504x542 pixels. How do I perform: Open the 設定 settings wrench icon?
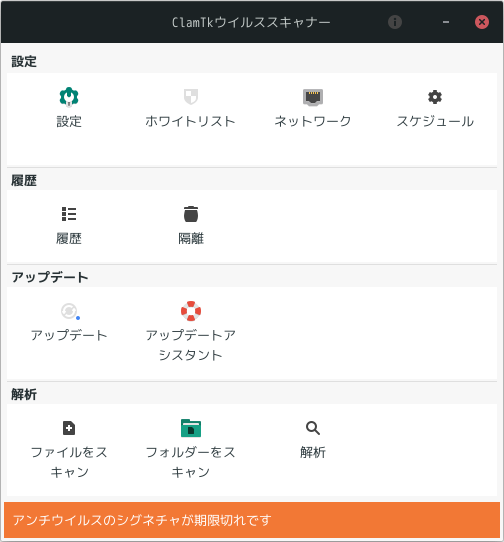click(x=69, y=96)
